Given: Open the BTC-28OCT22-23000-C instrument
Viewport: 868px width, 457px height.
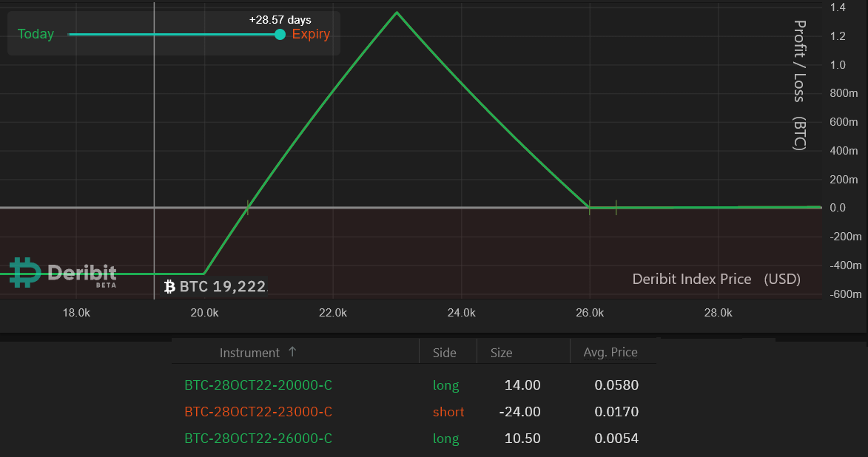Looking at the screenshot, I should (258, 412).
